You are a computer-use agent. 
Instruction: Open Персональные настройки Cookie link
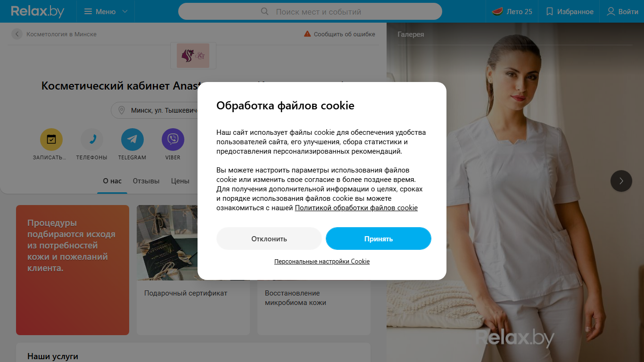coord(322,261)
